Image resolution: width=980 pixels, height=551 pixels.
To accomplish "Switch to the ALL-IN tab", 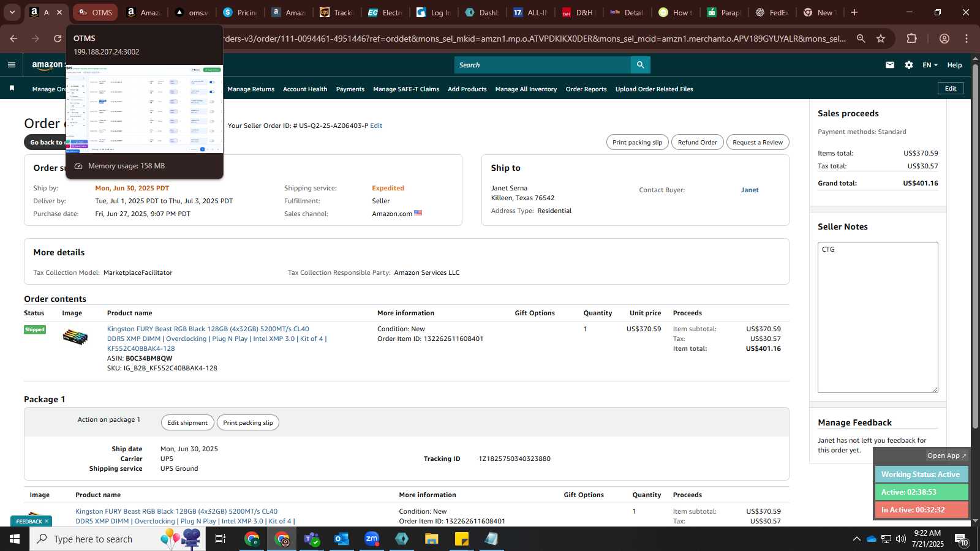I will [x=531, y=12].
